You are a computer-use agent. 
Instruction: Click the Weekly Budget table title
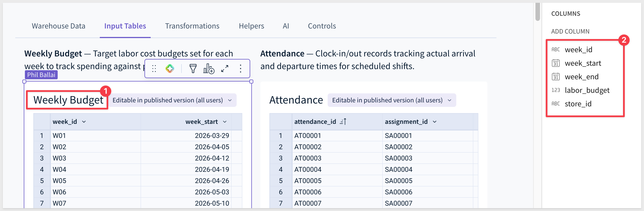tap(68, 100)
